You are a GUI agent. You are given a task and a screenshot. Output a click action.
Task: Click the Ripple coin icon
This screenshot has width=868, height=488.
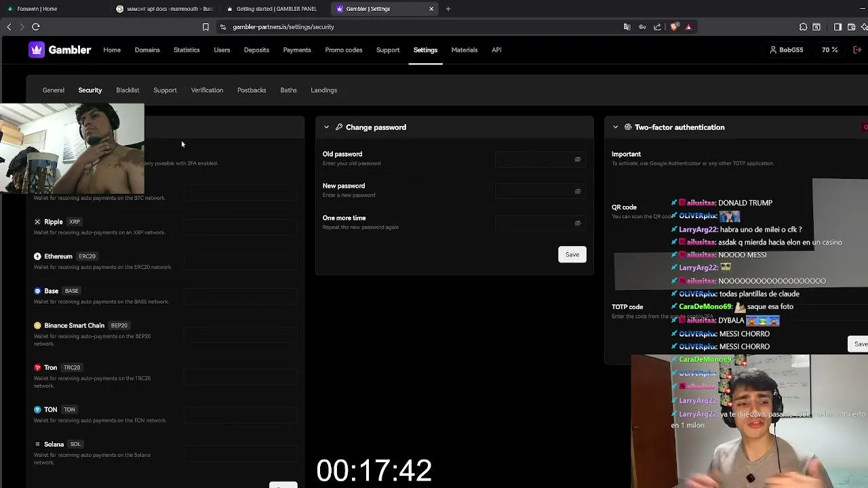[37, 222]
